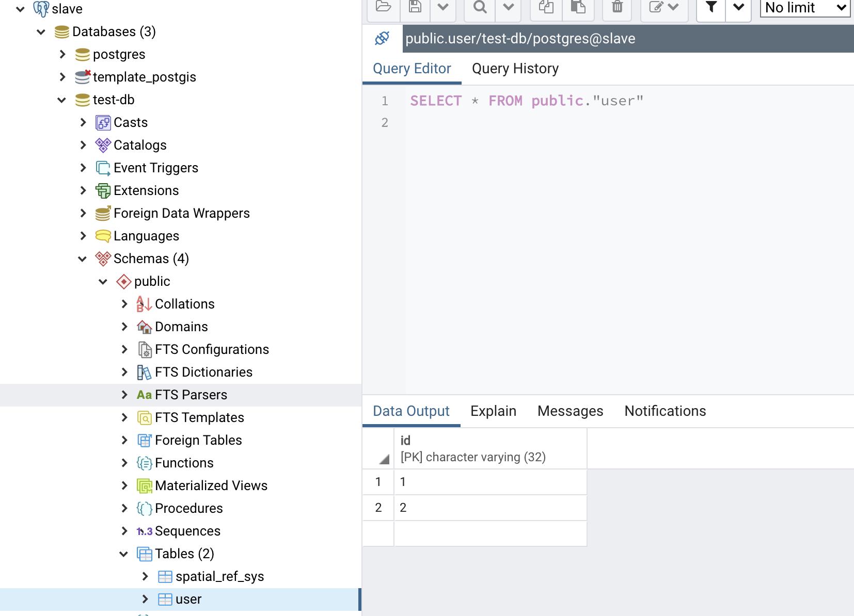The image size is (854, 616).
Task: Open the Save dropdown arrow
Action: (442, 7)
